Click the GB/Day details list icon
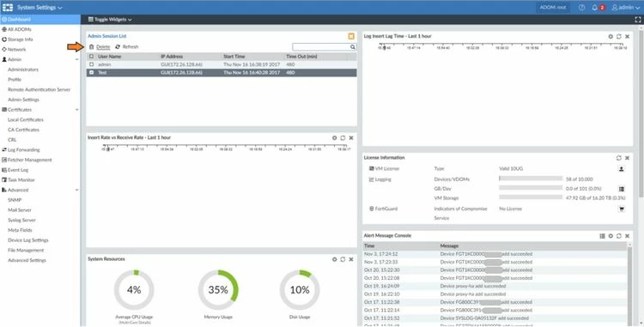Image resolution: width=644 pixels, height=327 pixels. pyautogui.click(x=622, y=189)
